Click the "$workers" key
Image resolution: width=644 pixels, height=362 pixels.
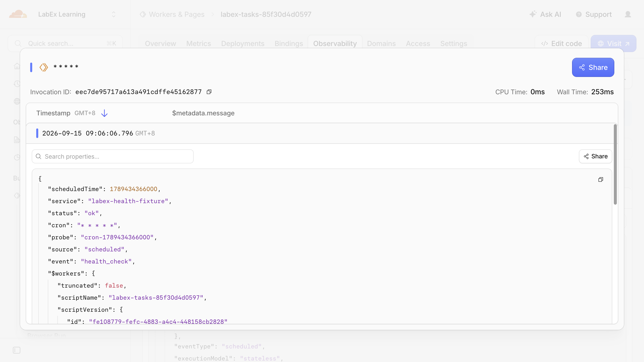66,274
